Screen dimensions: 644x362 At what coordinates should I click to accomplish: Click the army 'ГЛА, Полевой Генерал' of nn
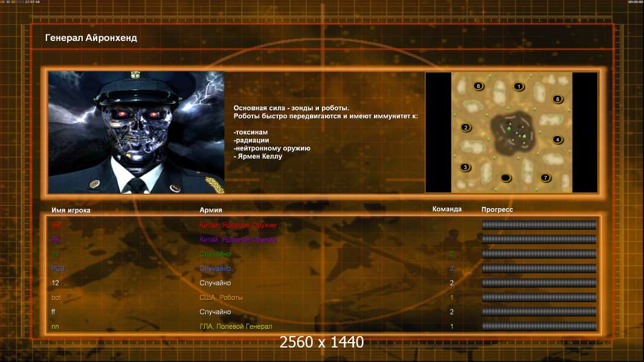coord(236,326)
